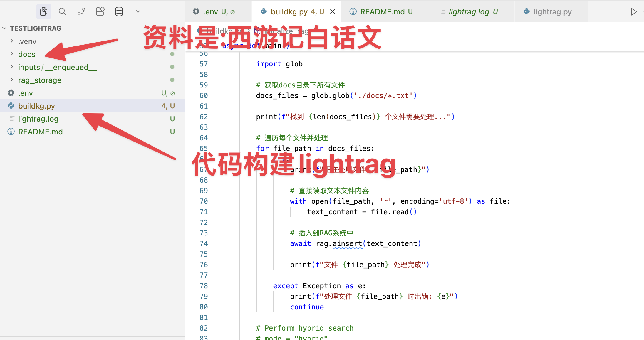Screen dimensions: 644x340
Task: Collapse the TESTLIGHTRAG root section
Action: (5, 28)
